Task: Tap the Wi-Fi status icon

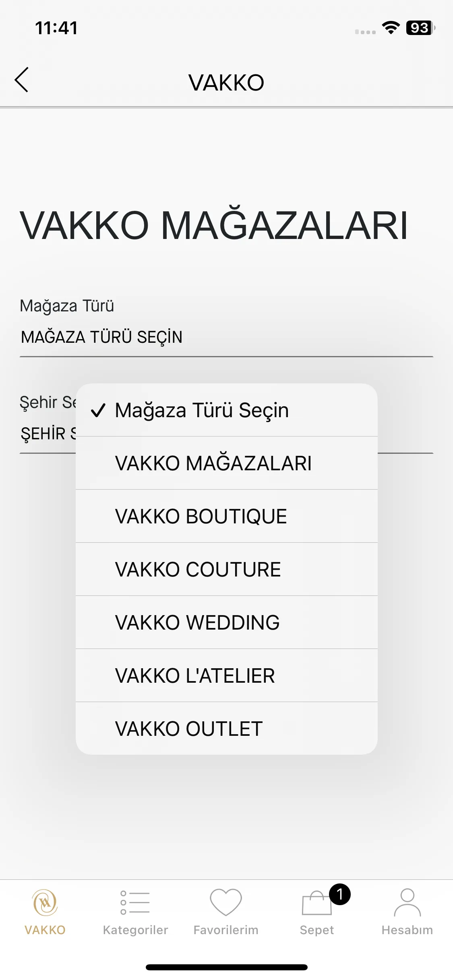Action: pos(391,28)
